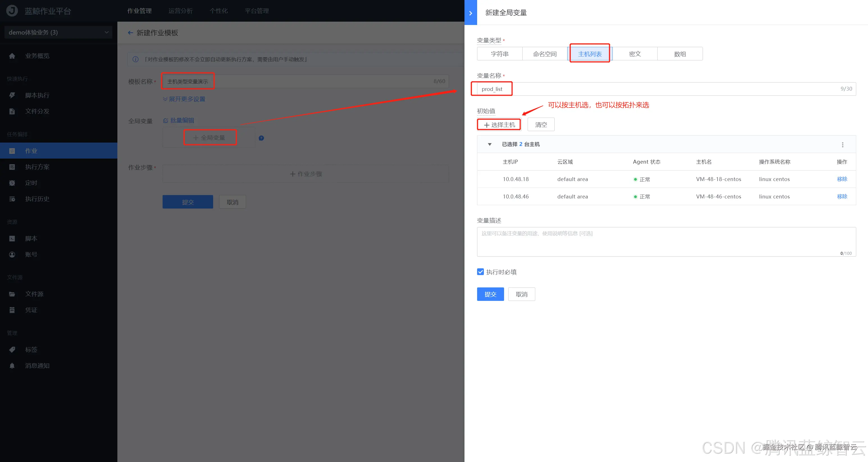Select 字符串 variable type

(499, 54)
